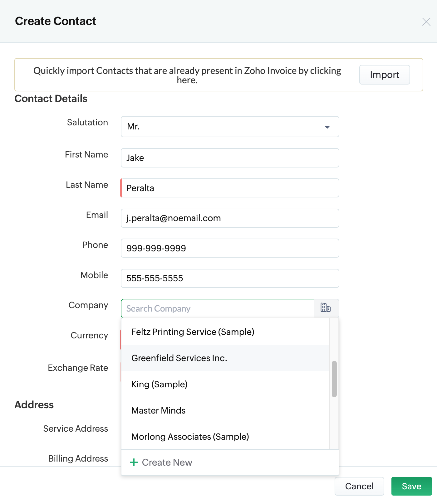Focus the Last Name field containing Peralta
This screenshot has width=437, height=504.
(230, 188)
